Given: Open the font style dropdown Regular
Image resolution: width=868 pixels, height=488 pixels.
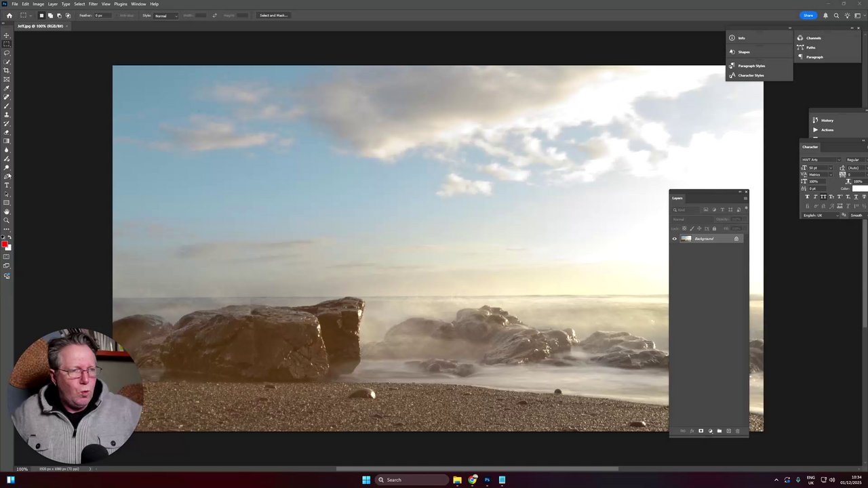Looking at the screenshot, I should [x=856, y=160].
